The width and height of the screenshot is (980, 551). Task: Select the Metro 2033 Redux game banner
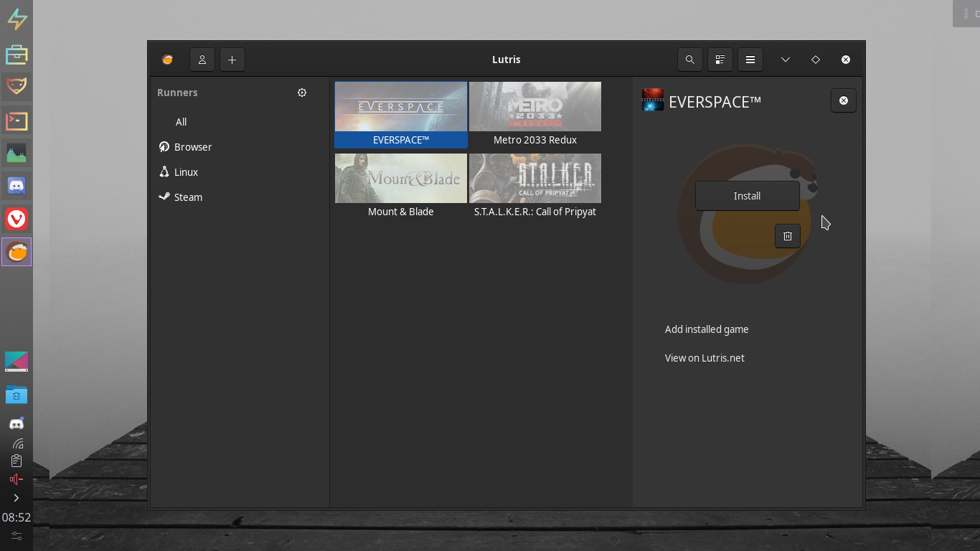[535, 106]
